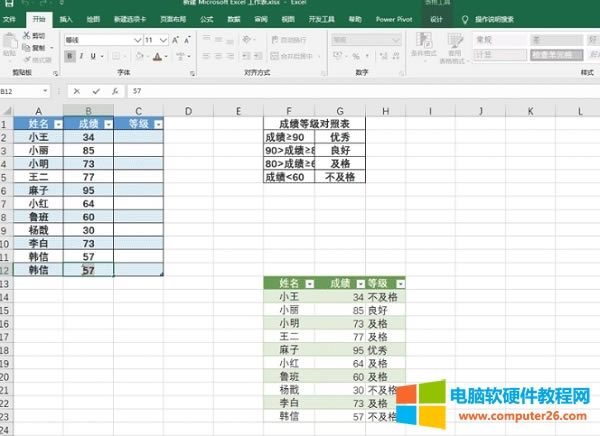Confirm entry with the checkmark icon
The image size is (600, 436).
[x=95, y=90]
